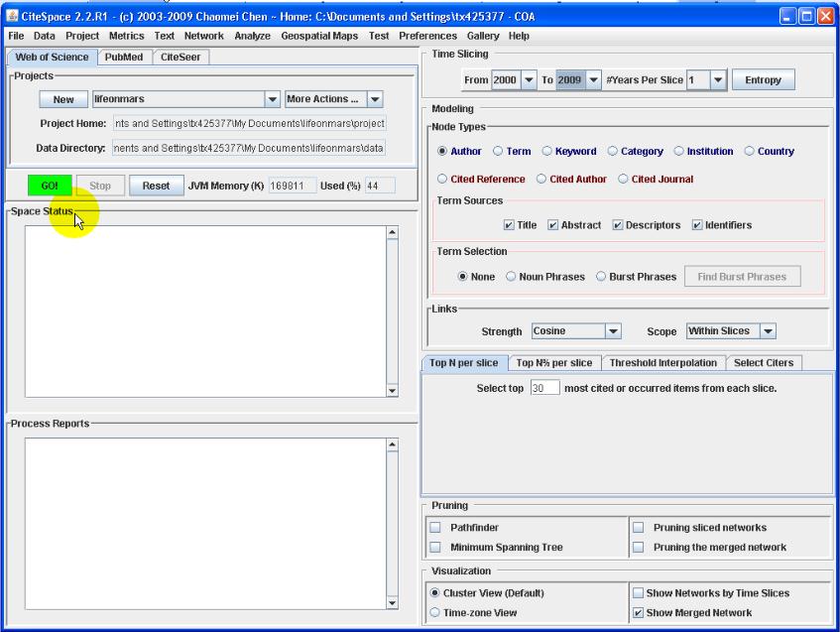Select the Keyword node type
Screen dimensions: 840x632
[547, 151]
